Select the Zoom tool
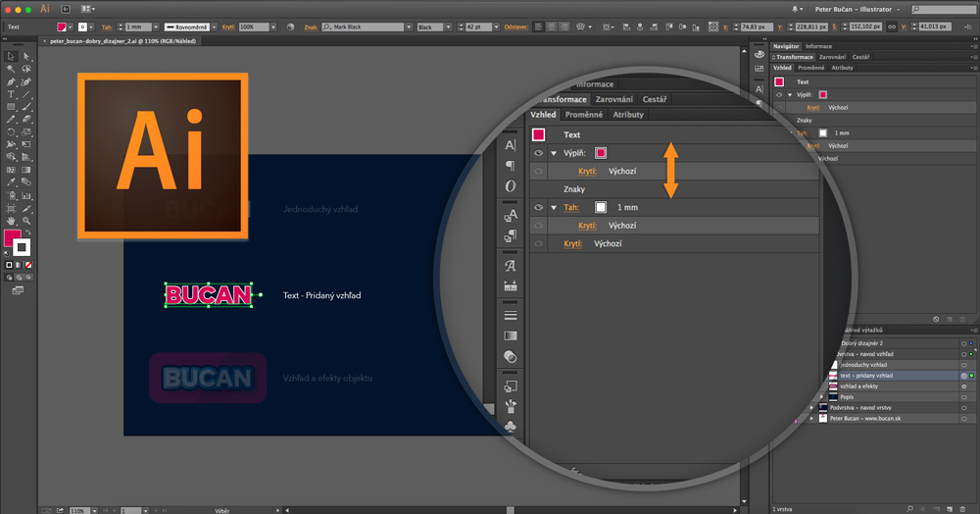This screenshot has height=514, width=980. (x=26, y=221)
